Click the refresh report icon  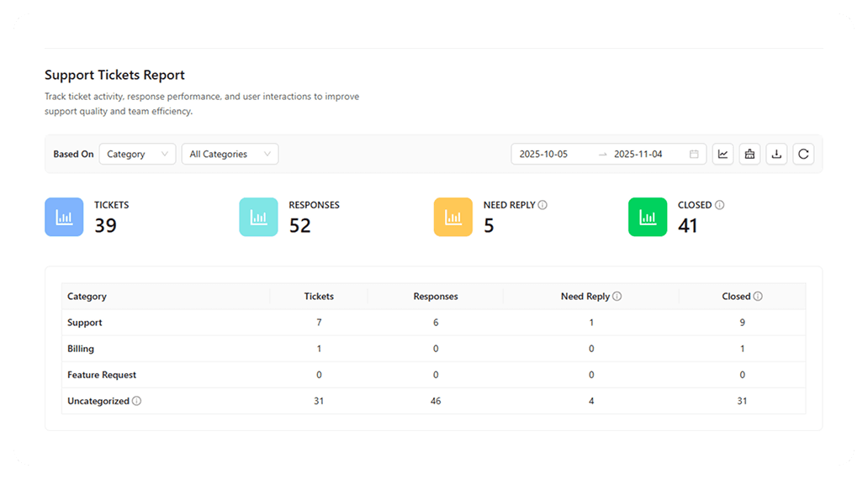pyautogui.click(x=803, y=154)
